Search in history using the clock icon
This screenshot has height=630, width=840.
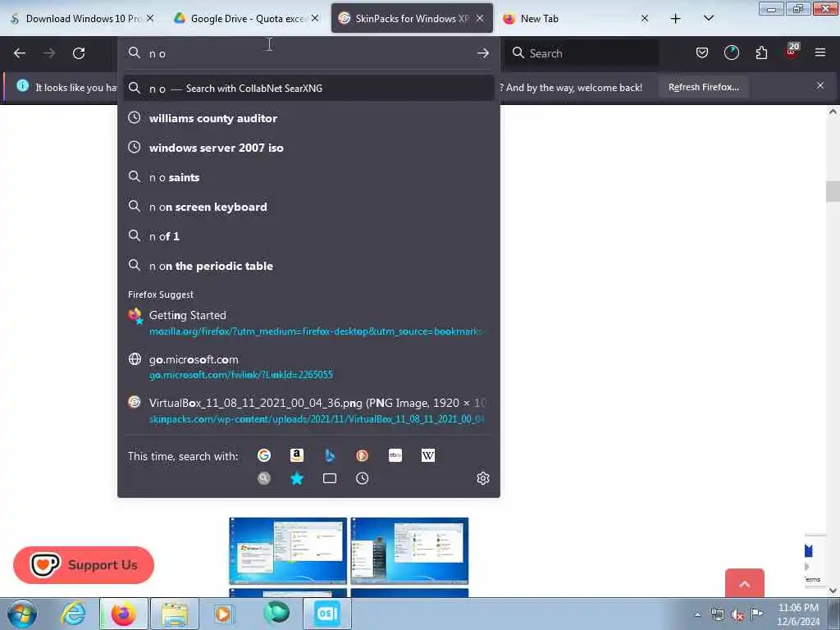tap(362, 478)
